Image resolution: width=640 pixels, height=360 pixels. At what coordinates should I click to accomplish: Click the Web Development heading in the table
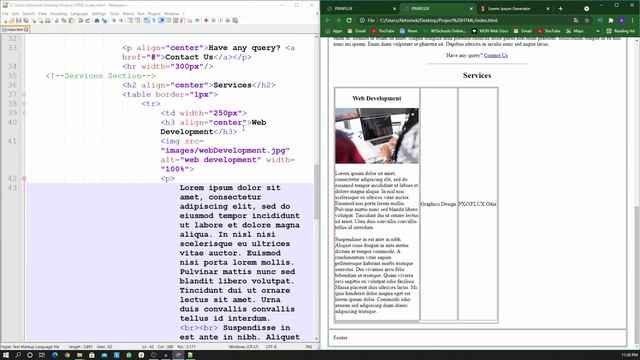pos(377,98)
